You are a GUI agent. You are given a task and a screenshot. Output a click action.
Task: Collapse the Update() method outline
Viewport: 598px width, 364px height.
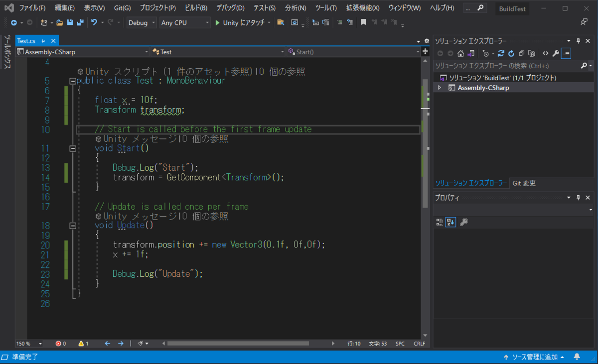[73, 226]
